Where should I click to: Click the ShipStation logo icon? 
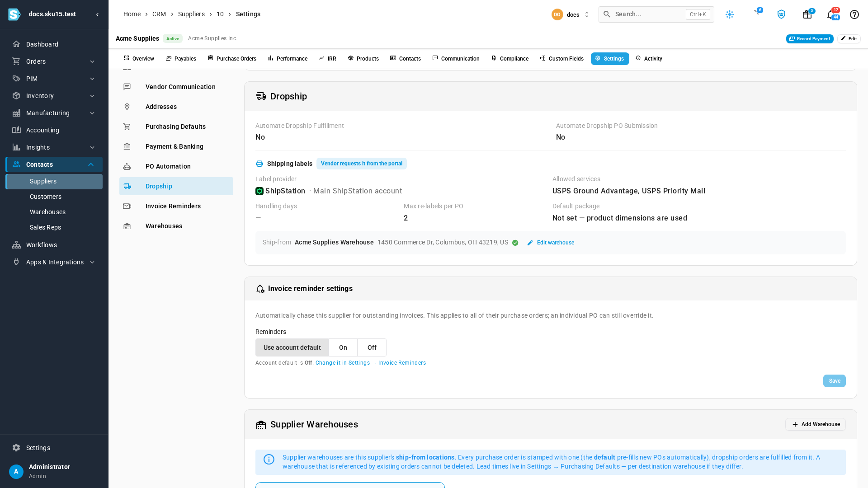click(x=259, y=191)
